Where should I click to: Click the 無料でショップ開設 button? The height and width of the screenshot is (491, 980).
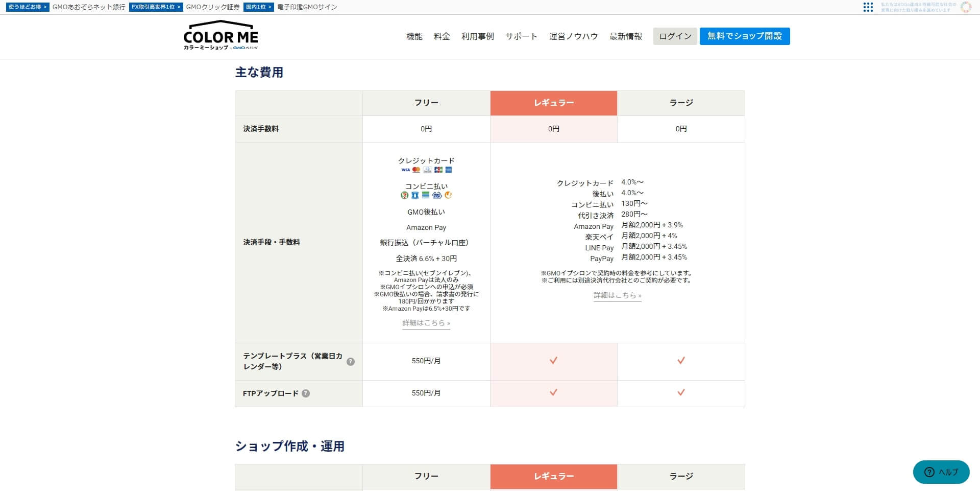pyautogui.click(x=744, y=36)
